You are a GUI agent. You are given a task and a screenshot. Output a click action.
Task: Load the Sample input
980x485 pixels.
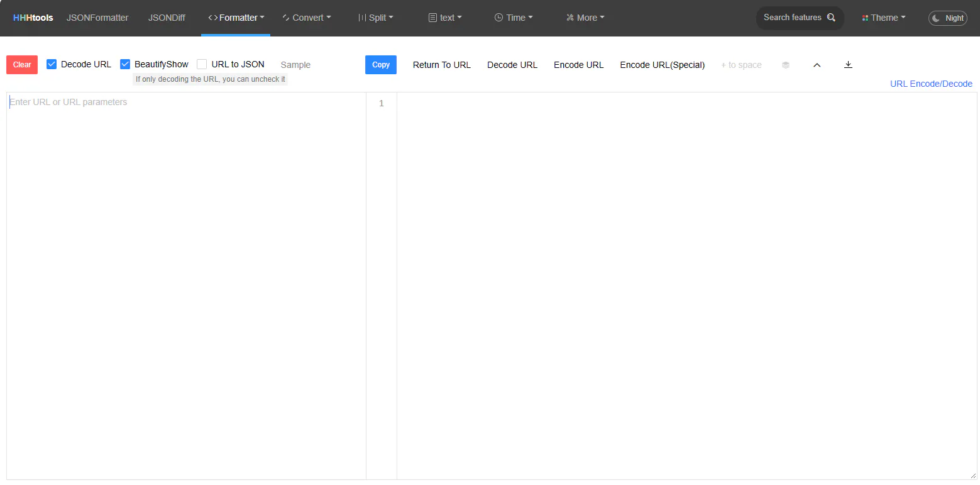pyautogui.click(x=295, y=65)
